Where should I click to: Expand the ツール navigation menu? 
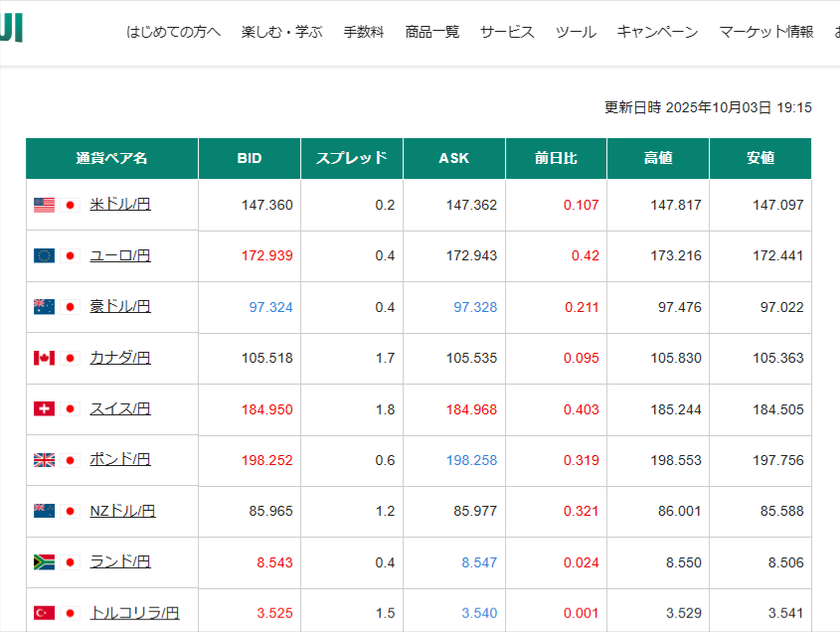point(576,32)
